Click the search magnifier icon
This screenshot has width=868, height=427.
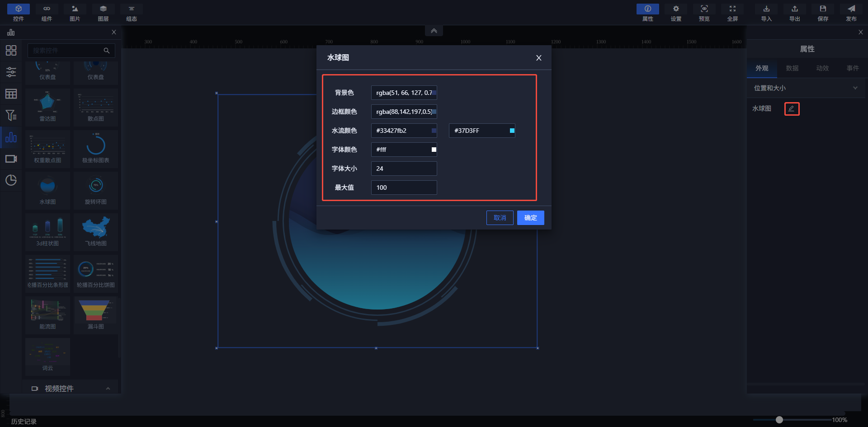(107, 51)
